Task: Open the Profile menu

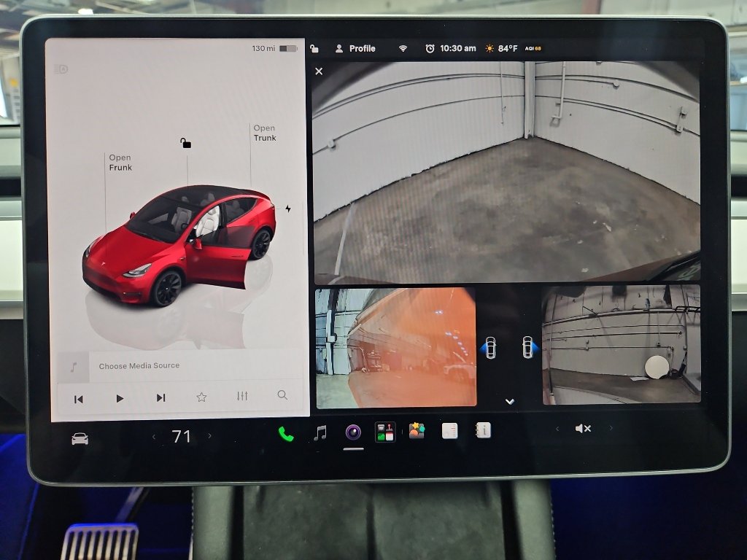Action: (355, 48)
